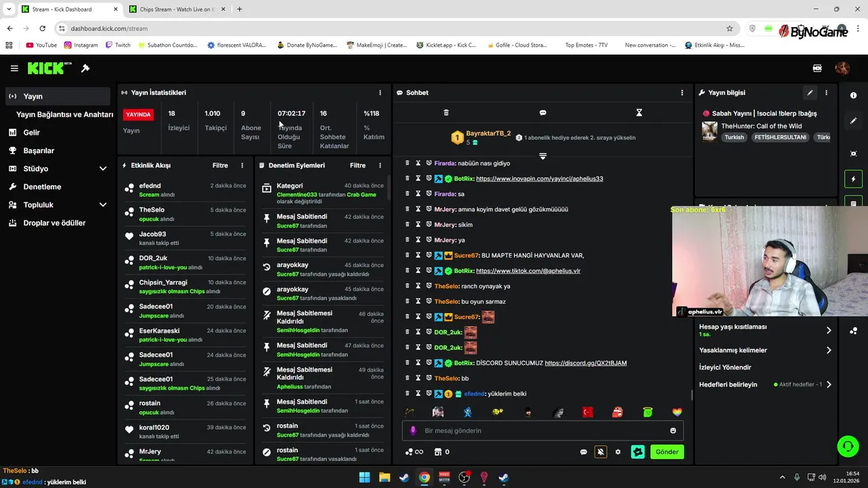Viewport: 868px width, 488px height.
Task: Toggle the muted notification bell in chat
Action: coord(600,452)
